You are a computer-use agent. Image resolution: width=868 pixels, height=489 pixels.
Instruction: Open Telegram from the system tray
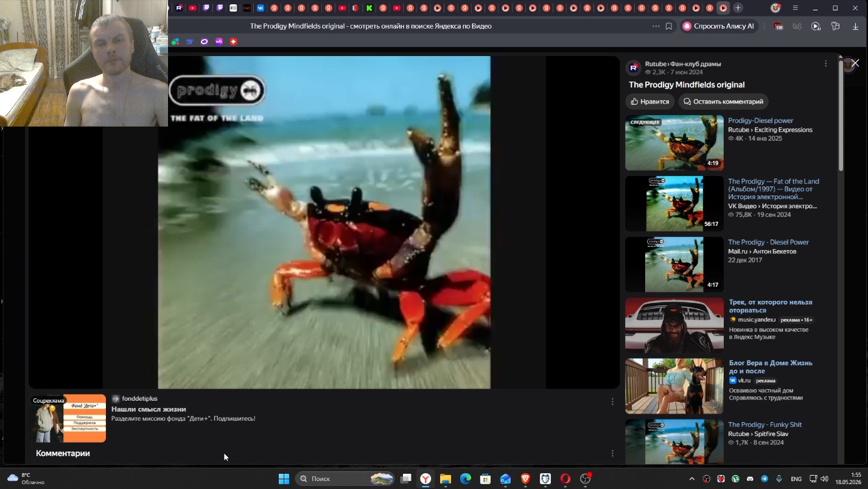point(765,479)
